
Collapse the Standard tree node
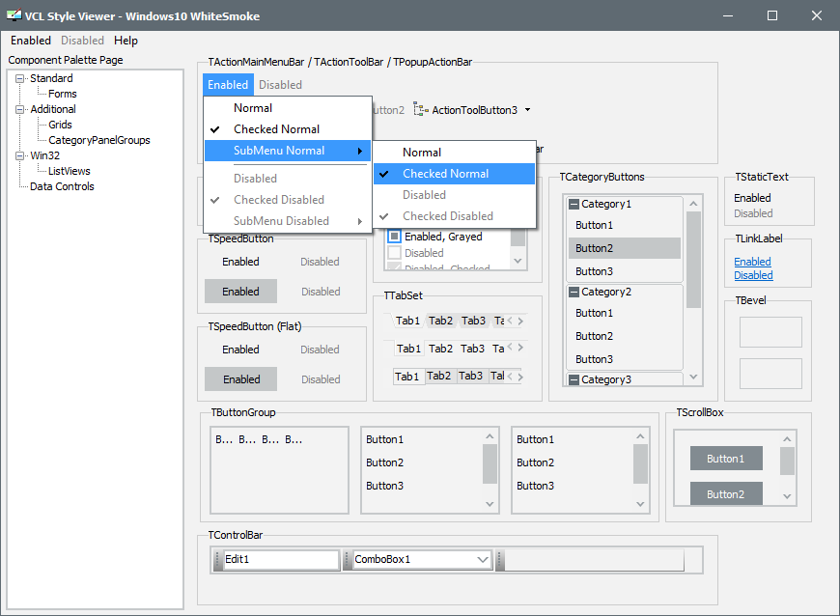coord(20,79)
